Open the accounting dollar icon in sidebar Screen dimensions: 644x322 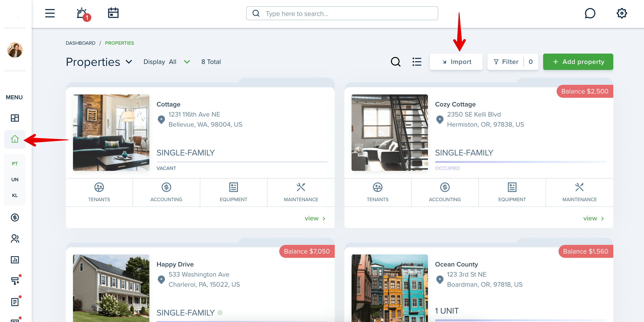point(15,217)
